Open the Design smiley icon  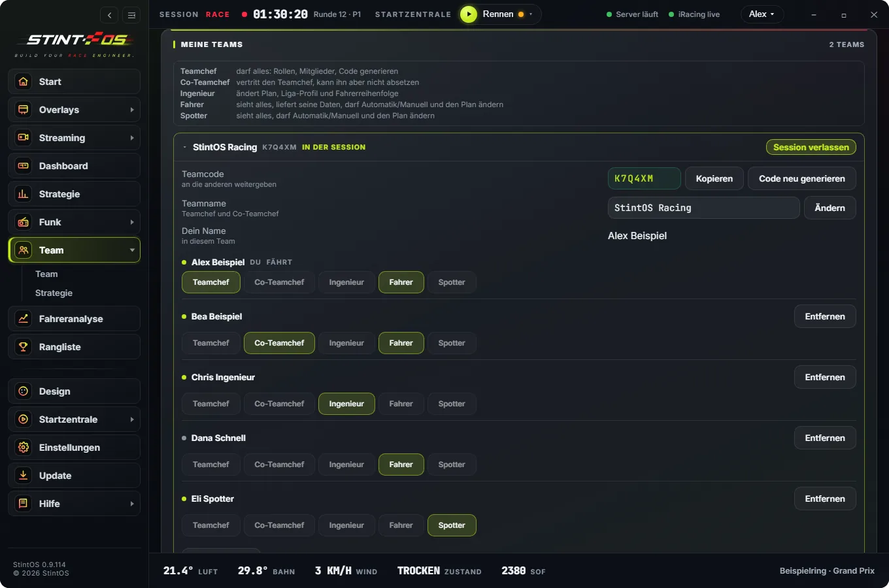coord(24,391)
